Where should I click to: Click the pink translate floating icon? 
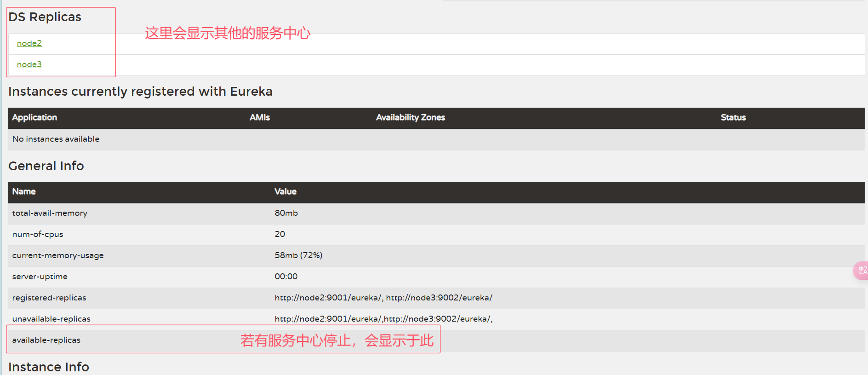(861, 271)
